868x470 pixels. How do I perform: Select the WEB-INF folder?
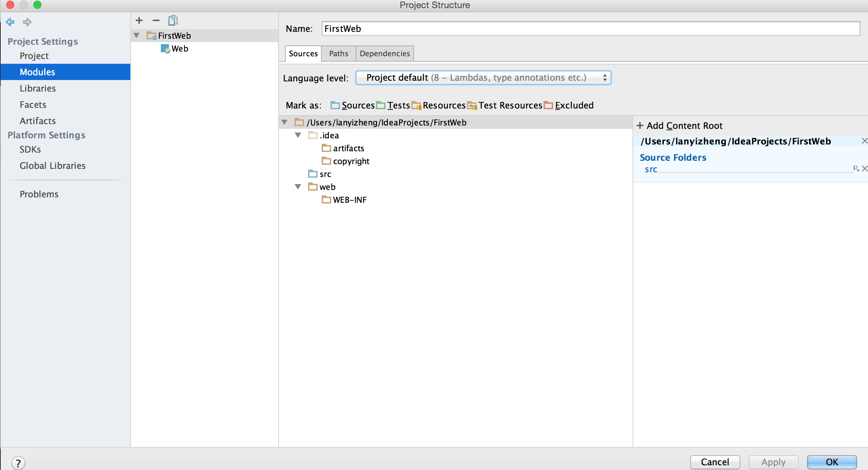point(344,200)
